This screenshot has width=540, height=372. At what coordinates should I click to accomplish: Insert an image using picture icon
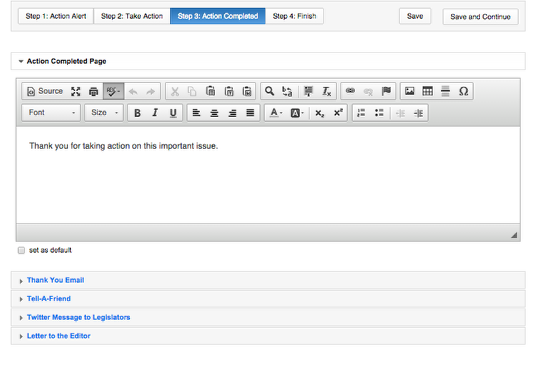coord(409,91)
